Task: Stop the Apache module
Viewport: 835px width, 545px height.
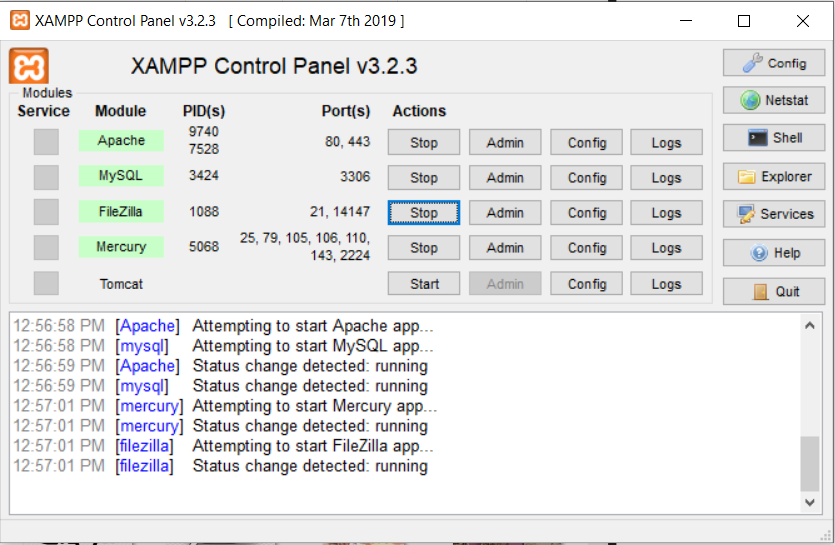Action: (424, 142)
